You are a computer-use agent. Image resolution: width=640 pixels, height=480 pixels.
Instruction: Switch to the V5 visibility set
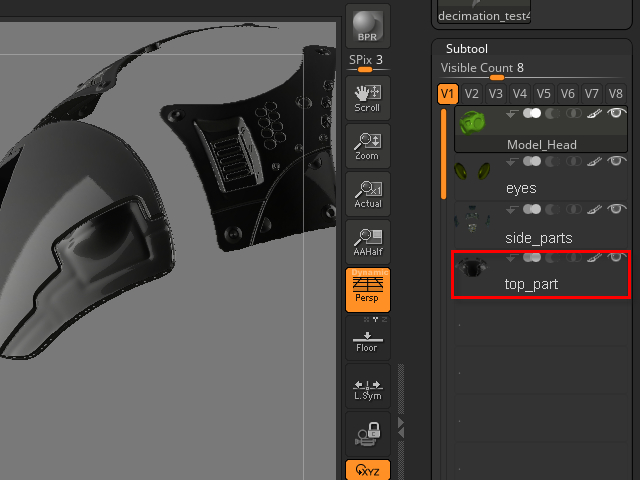544,94
